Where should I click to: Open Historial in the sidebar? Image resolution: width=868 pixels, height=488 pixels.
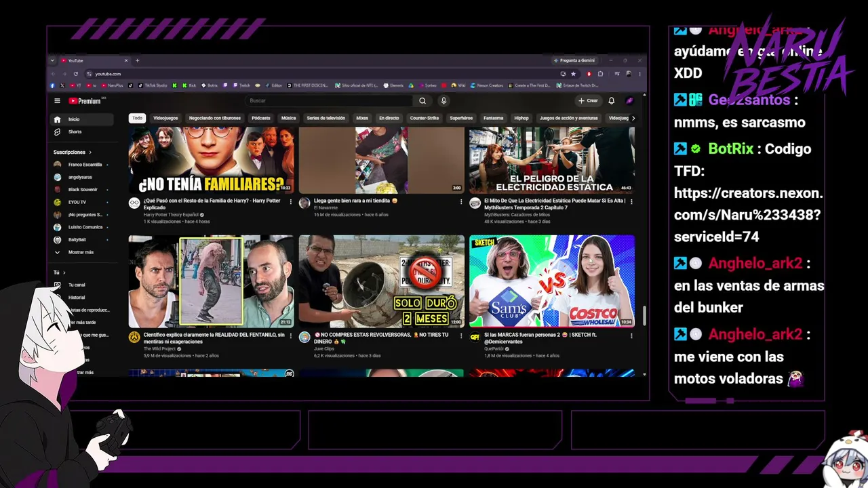(83, 298)
